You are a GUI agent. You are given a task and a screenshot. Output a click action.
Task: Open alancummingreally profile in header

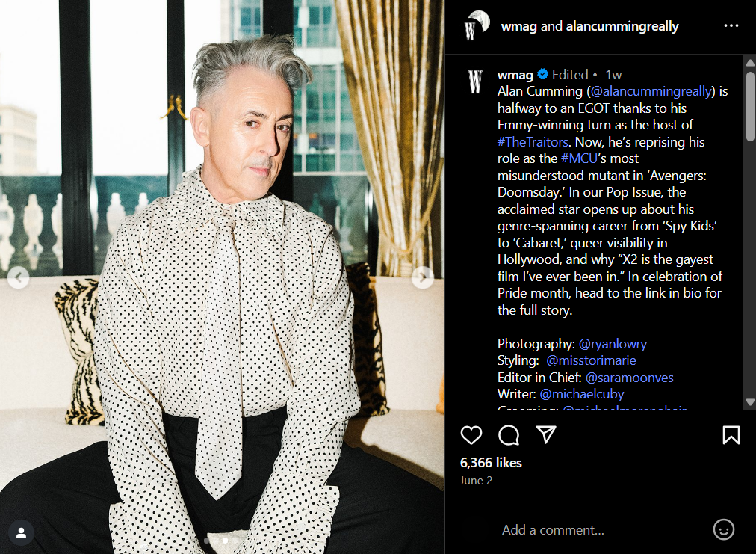(622, 26)
